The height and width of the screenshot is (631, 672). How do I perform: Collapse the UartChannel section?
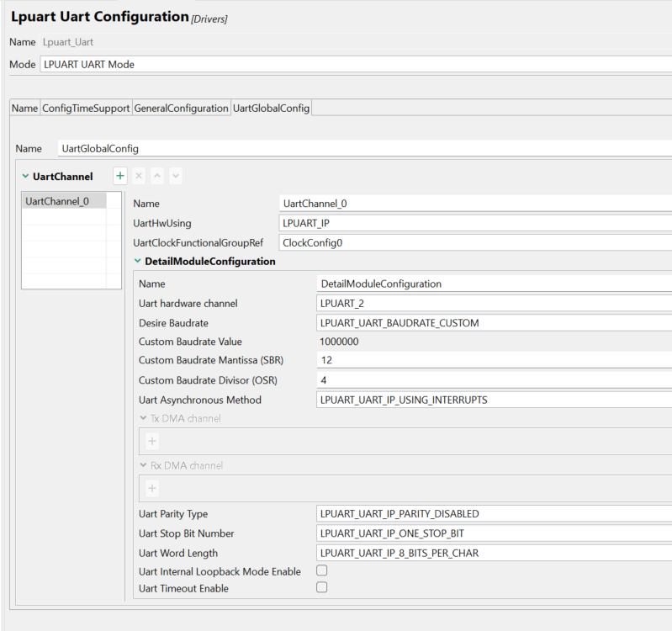25,177
